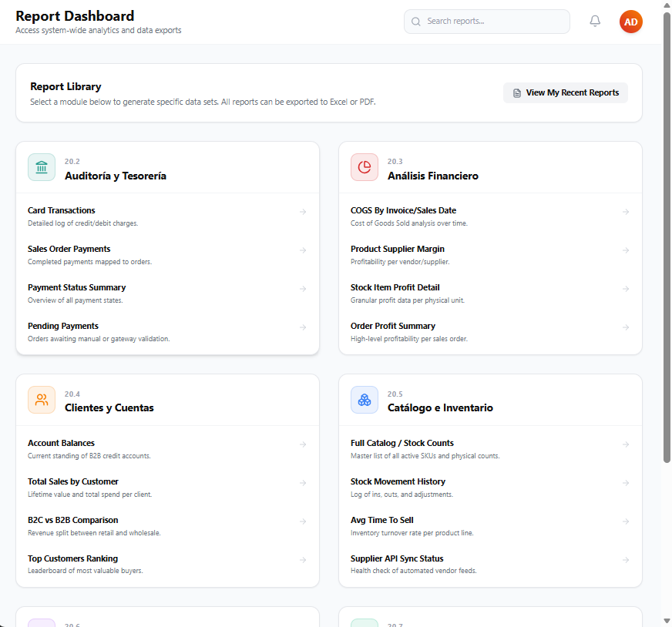Open the Top Customers Ranking report

pos(167,564)
